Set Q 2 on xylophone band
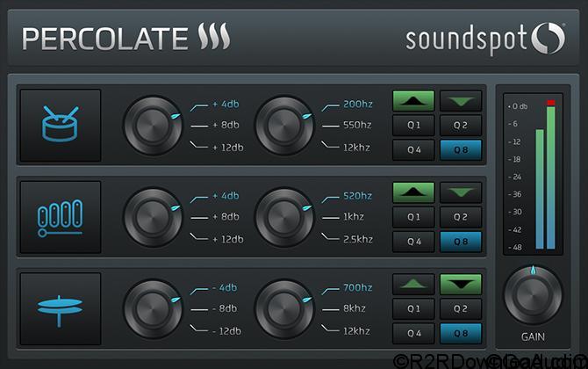The image size is (588, 369). 461,217
